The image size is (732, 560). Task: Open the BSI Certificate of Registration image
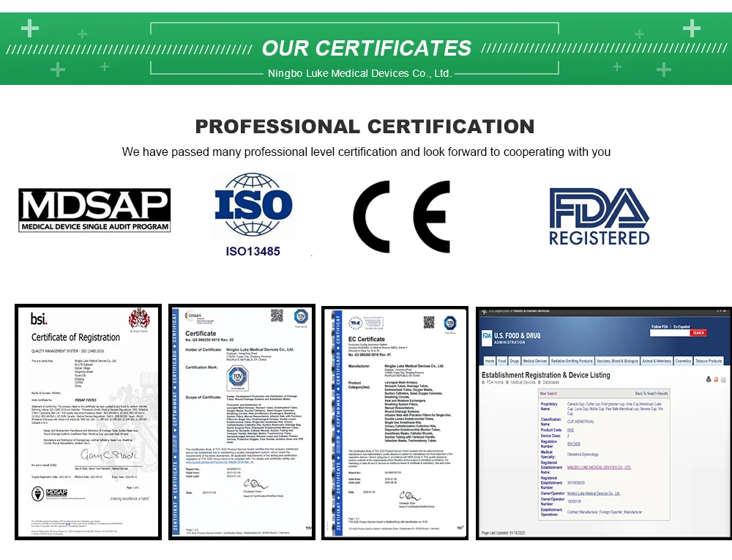click(89, 422)
